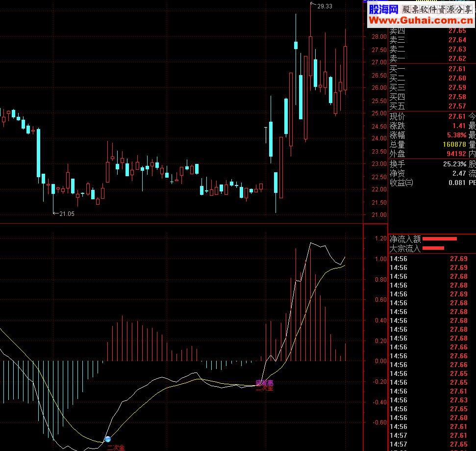Click the red 二次金 label below blue ball
The width and height of the screenshot is (476, 451).
pos(116,448)
